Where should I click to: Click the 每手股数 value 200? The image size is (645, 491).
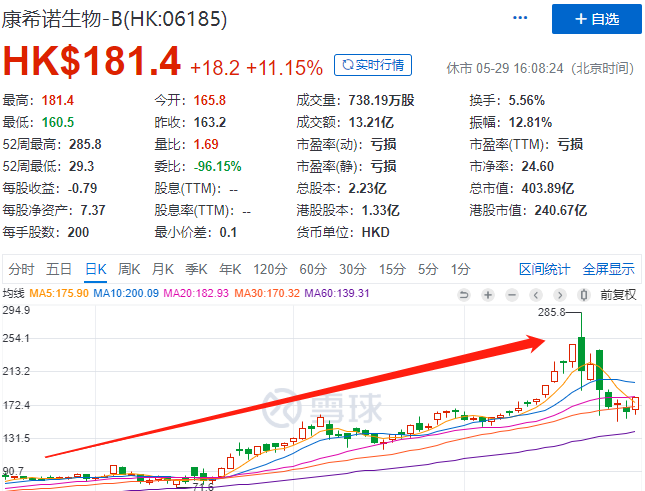(78, 232)
